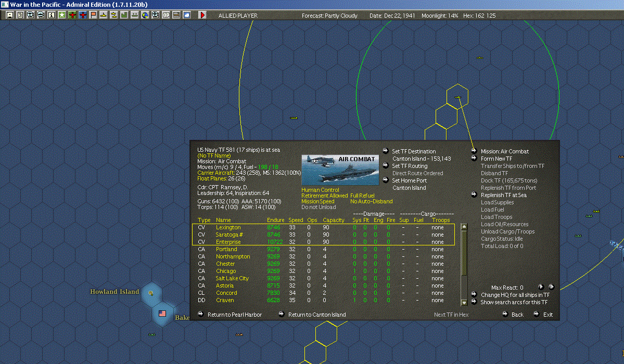This screenshot has width=624, height=364.
Task: Click the arrow beside Form New TF
Action: point(474,158)
